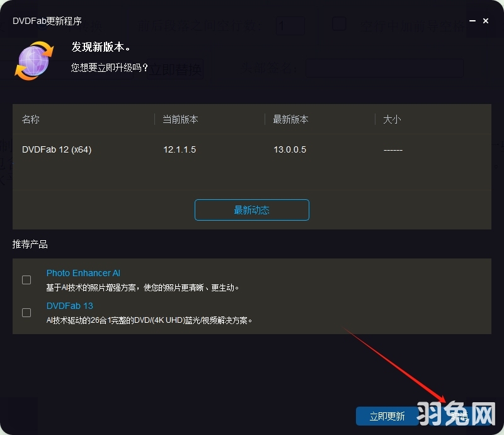504x435 pixels.
Task: Tick the checkbox visible behind the dialog
Action: (339, 23)
